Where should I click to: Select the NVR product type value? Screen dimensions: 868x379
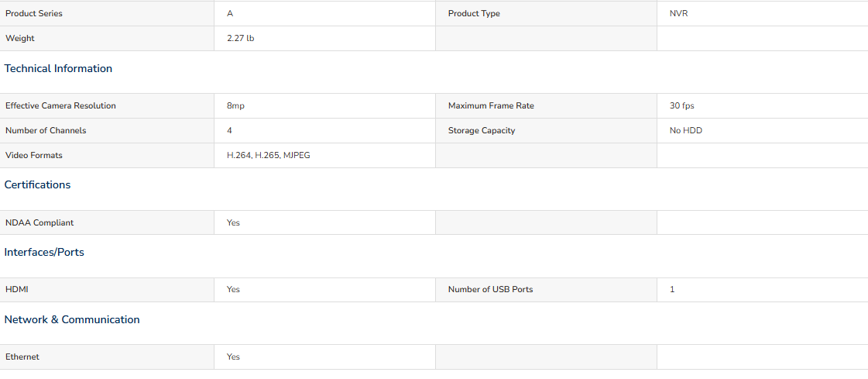[x=678, y=13]
